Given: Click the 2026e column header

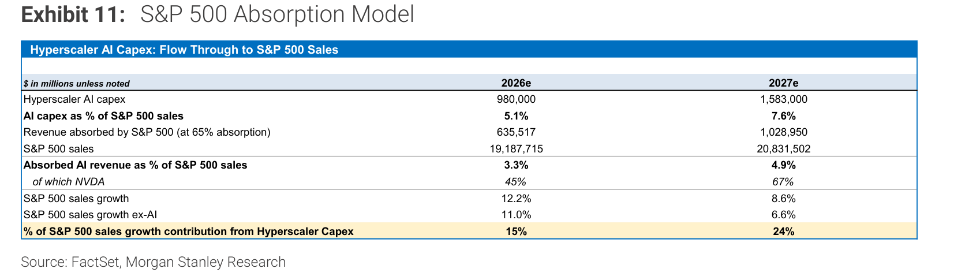Looking at the screenshot, I should pyautogui.click(x=516, y=83).
